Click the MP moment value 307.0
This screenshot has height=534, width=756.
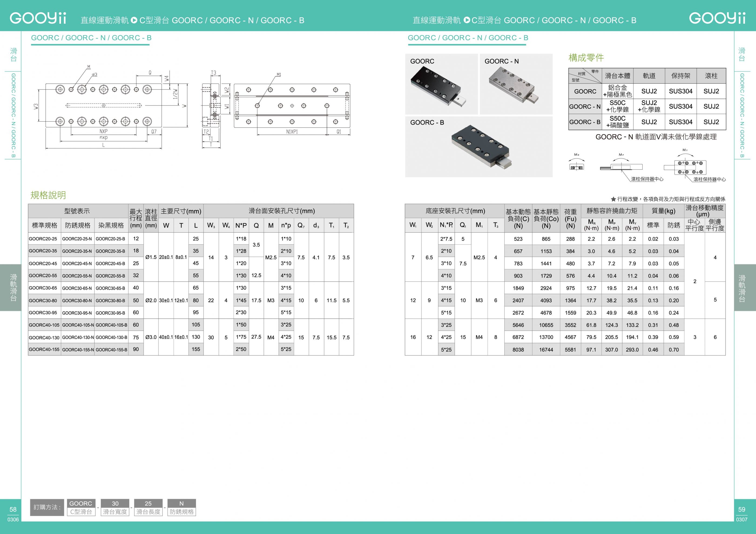click(612, 350)
